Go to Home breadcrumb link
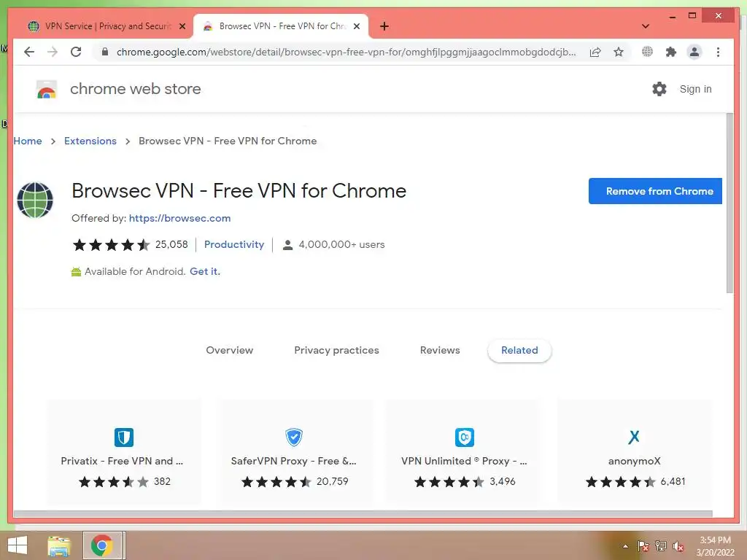This screenshot has width=747, height=560. (28, 141)
